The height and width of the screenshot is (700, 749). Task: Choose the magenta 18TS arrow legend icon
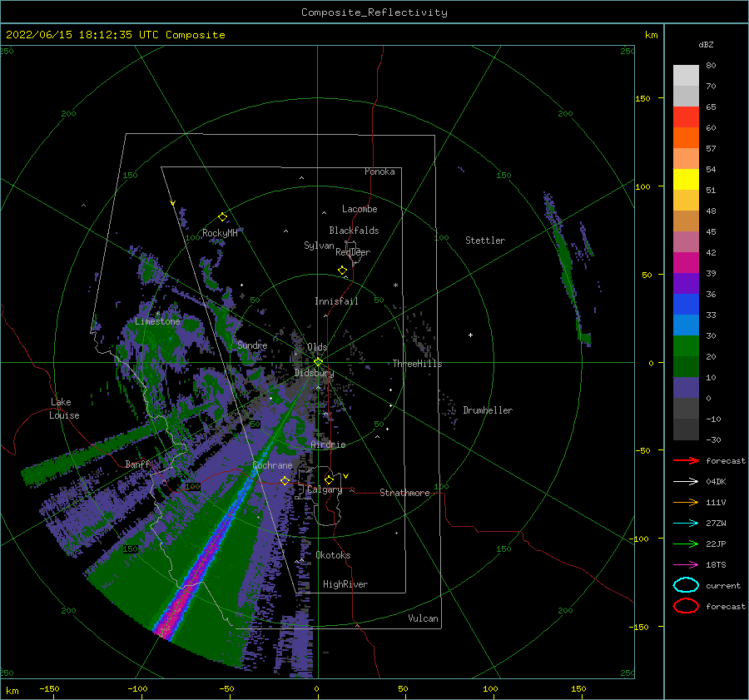coord(686,565)
